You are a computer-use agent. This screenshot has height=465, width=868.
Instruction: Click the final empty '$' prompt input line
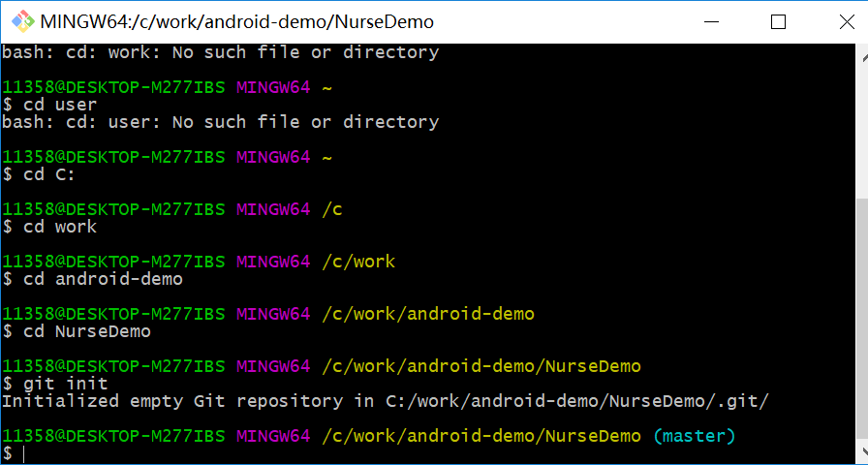15,453
